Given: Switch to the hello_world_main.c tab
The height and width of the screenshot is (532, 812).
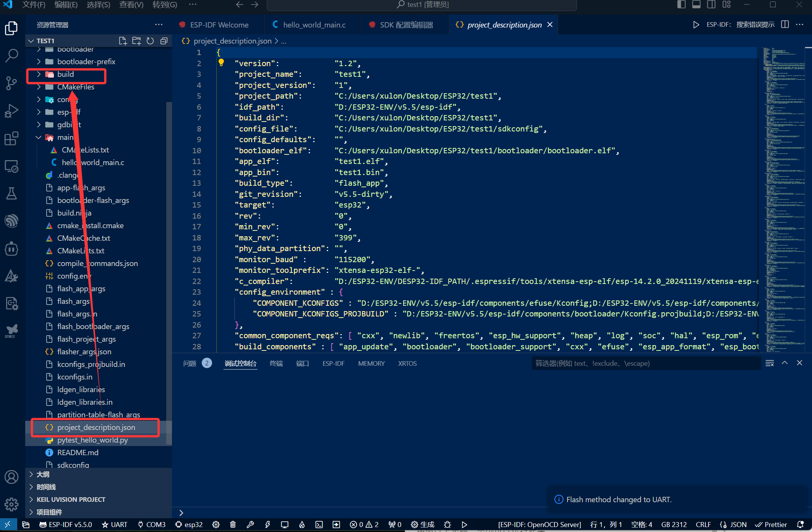Looking at the screenshot, I should (314, 25).
